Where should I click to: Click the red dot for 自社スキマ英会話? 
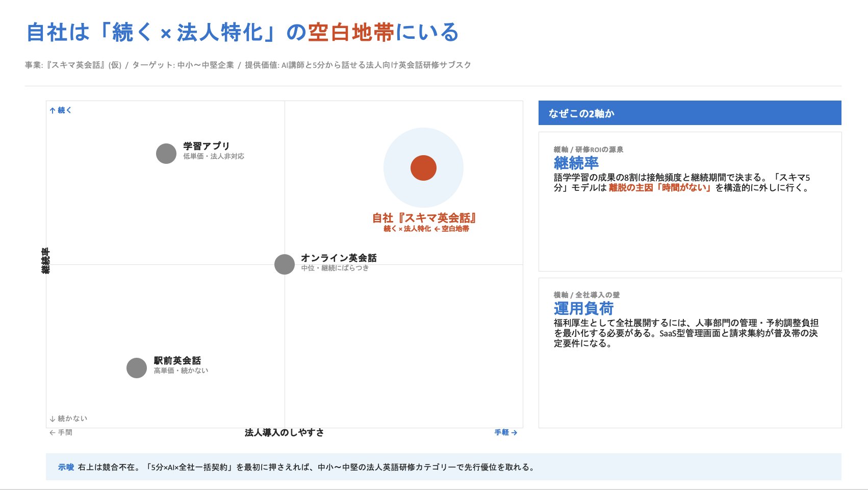tap(423, 168)
